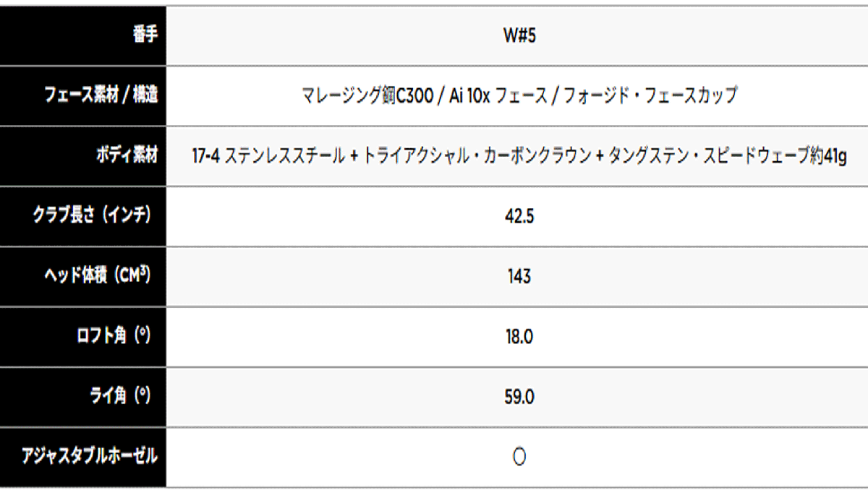
Task: Select the W#5 value
Action: coord(519,35)
